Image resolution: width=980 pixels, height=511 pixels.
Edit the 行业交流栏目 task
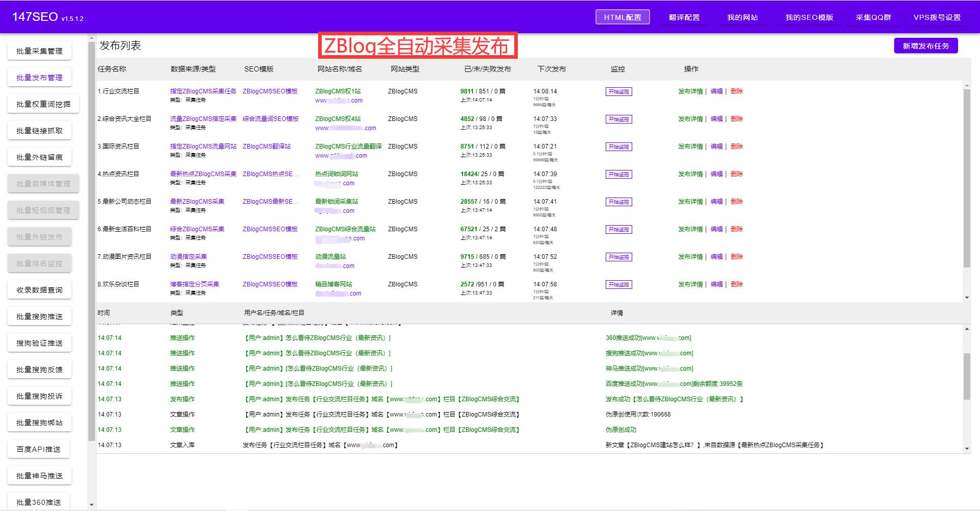click(x=716, y=91)
